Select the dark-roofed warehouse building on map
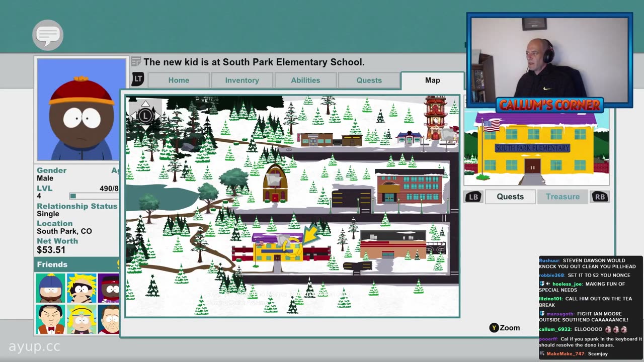Image resolution: width=644 pixels, height=362 pixels. [393, 244]
